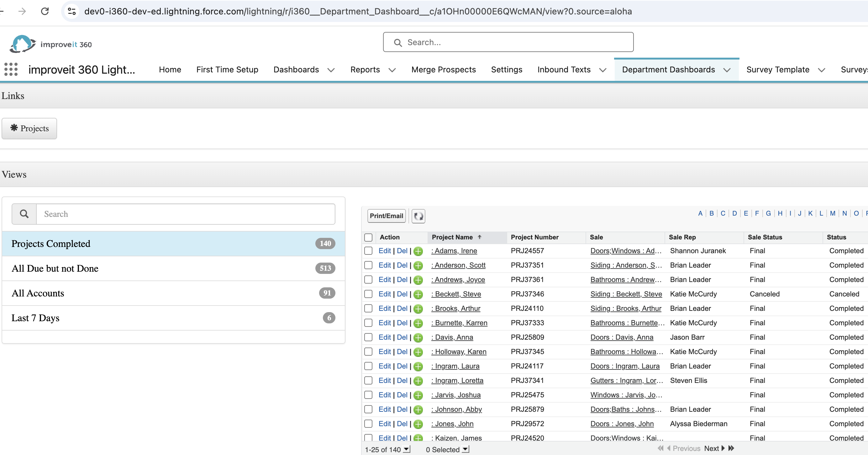Filter list by letter A

coord(700,213)
